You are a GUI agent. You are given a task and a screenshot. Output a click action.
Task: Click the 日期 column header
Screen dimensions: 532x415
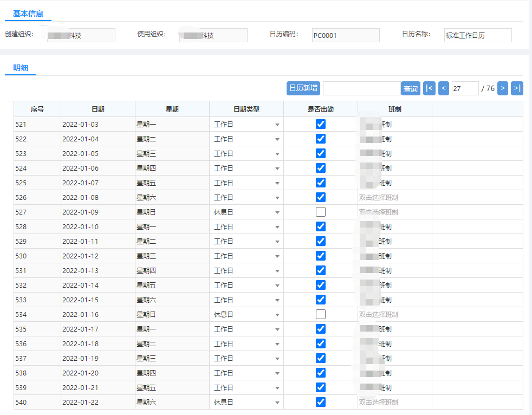pos(98,109)
